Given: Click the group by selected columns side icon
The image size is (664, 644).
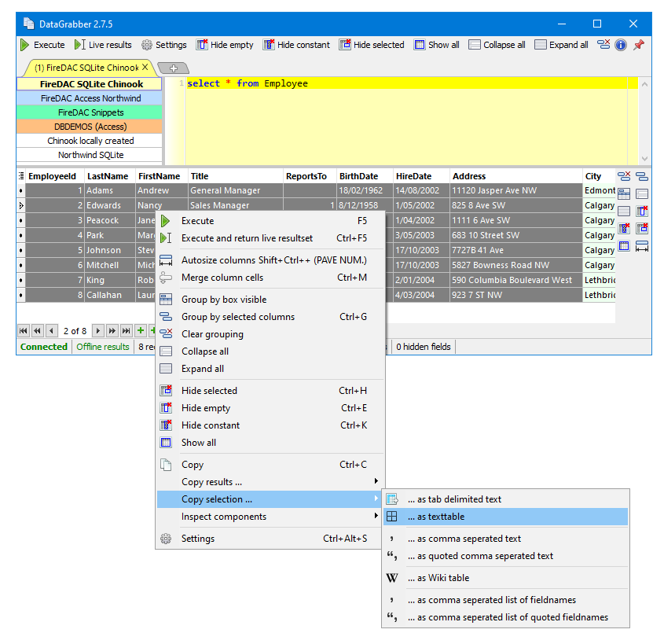Looking at the screenshot, I should tap(642, 177).
